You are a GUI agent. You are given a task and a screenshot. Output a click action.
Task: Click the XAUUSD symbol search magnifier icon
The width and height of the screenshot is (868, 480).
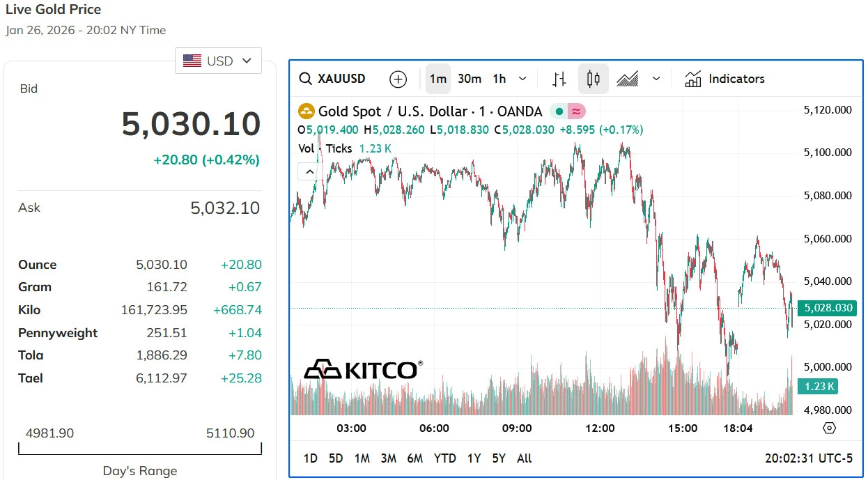305,79
